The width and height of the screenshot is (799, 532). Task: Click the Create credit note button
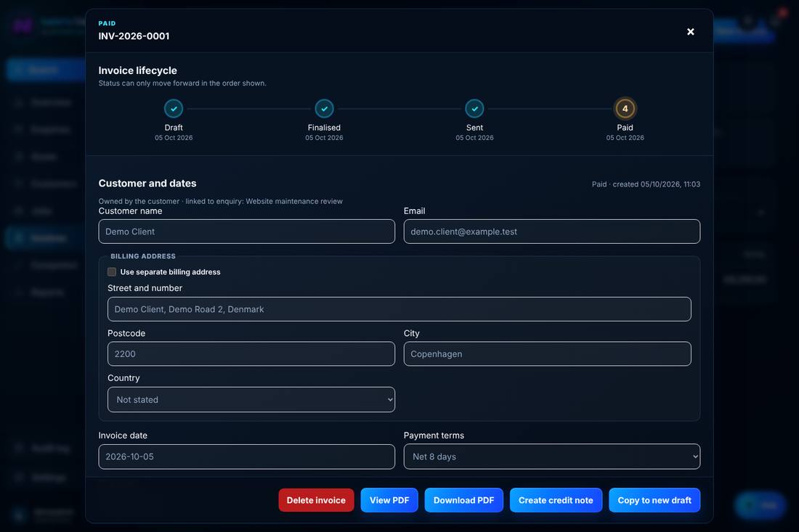(556, 501)
